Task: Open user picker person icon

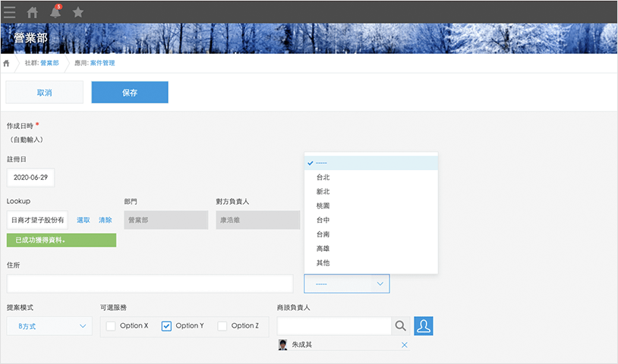Action: (x=424, y=326)
